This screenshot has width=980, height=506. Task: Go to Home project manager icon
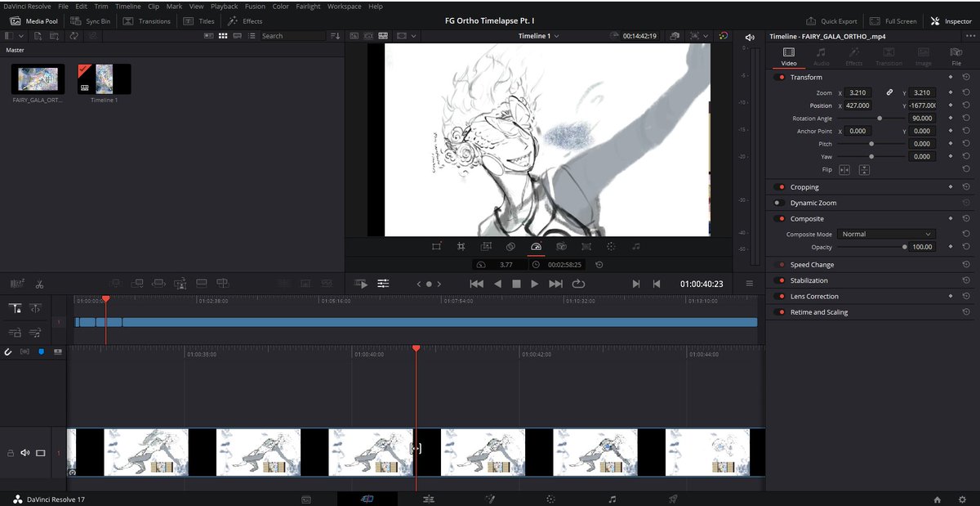coord(938,499)
